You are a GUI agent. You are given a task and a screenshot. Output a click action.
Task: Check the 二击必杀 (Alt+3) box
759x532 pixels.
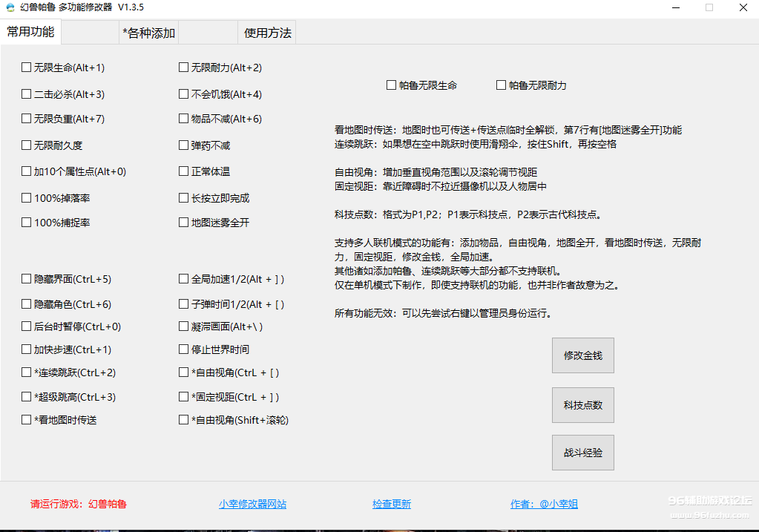point(27,94)
